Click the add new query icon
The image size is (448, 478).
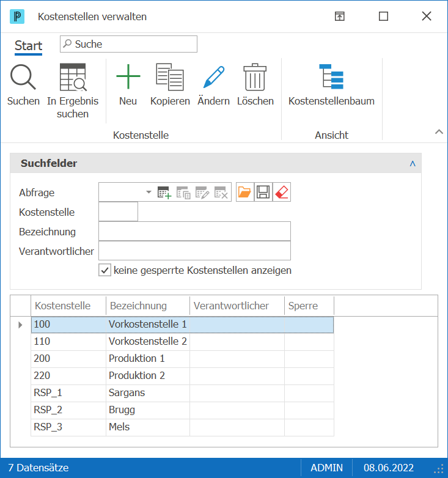click(164, 193)
